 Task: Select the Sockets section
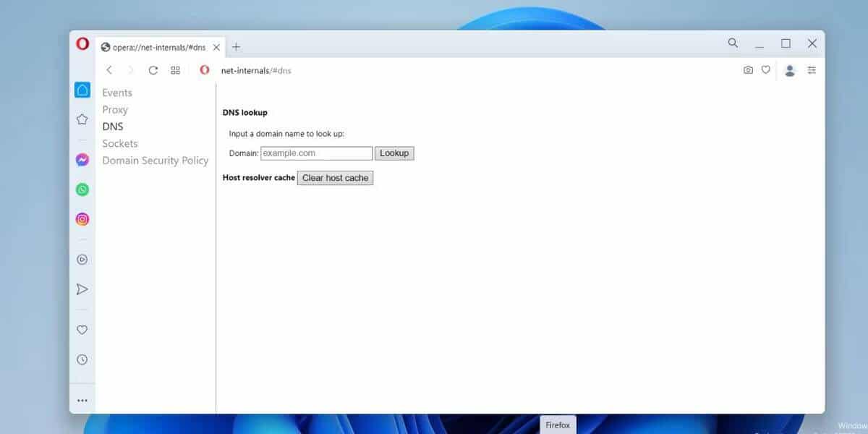tap(120, 143)
